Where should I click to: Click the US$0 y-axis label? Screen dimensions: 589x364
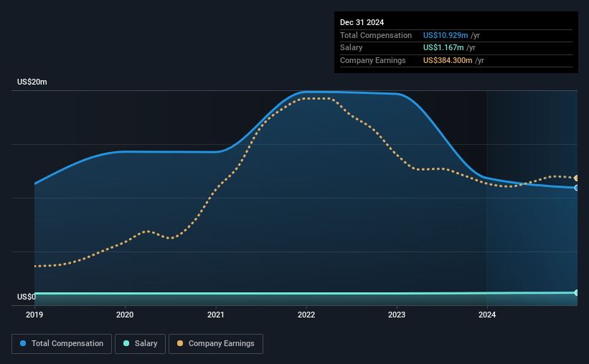27,297
